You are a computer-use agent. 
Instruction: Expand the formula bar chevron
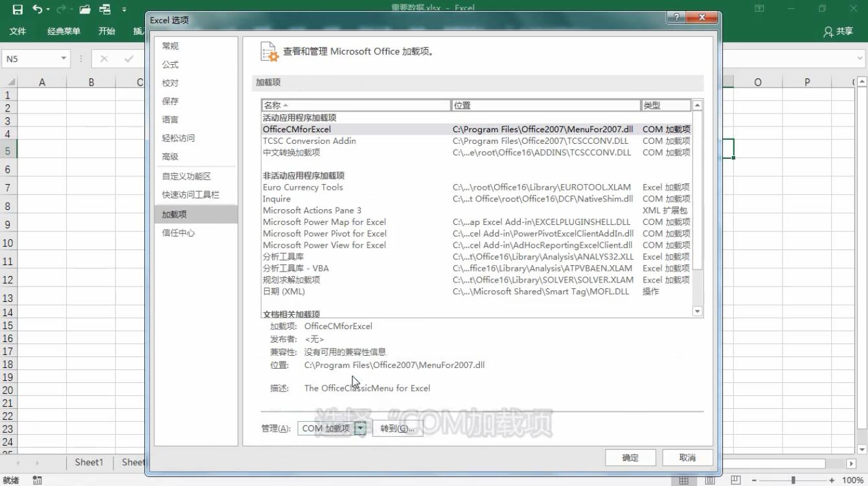860,58
